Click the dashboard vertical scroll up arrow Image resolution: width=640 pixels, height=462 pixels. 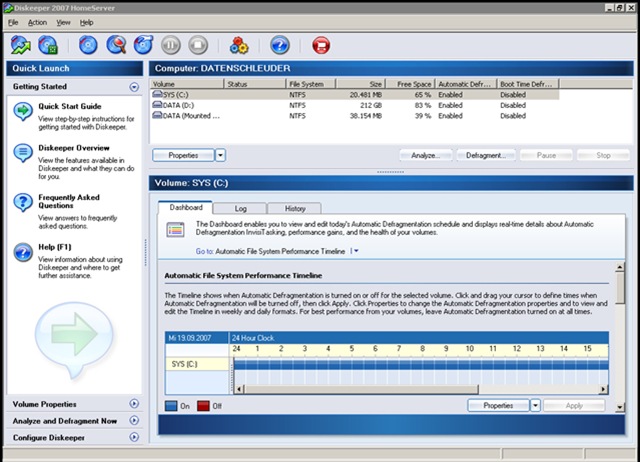point(620,267)
